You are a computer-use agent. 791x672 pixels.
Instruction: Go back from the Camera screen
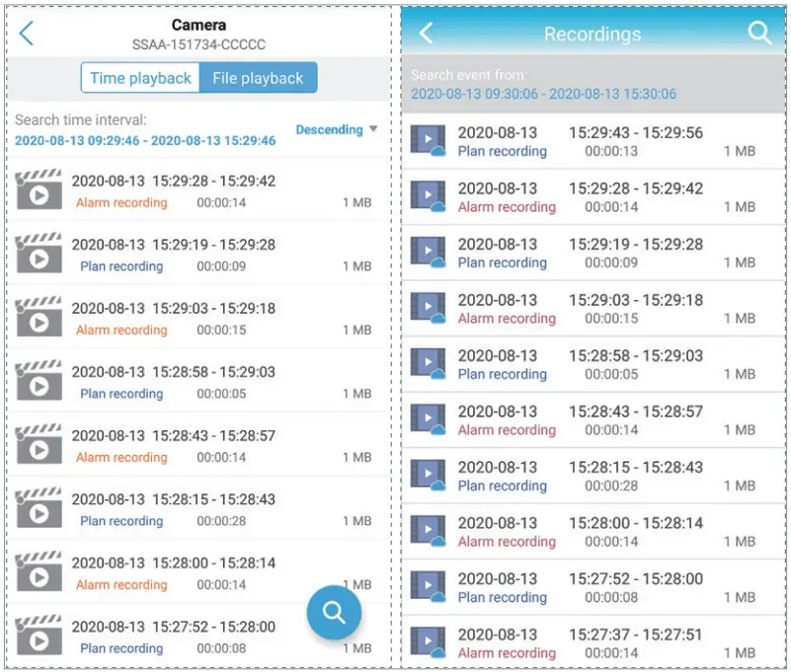point(27,34)
